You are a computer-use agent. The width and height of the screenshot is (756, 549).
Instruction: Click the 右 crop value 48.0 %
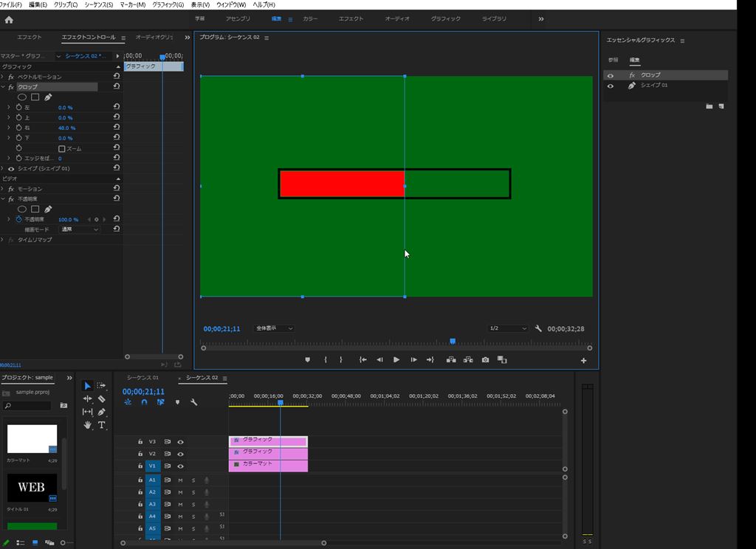click(66, 128)
